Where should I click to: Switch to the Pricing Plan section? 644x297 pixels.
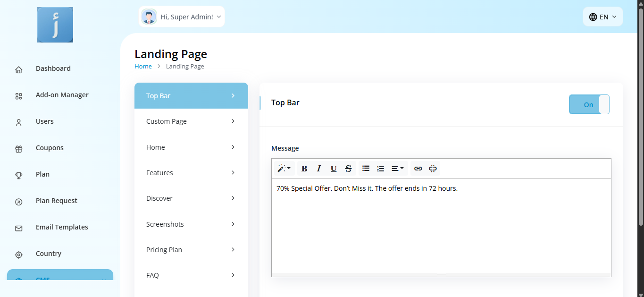pos(191,250)
